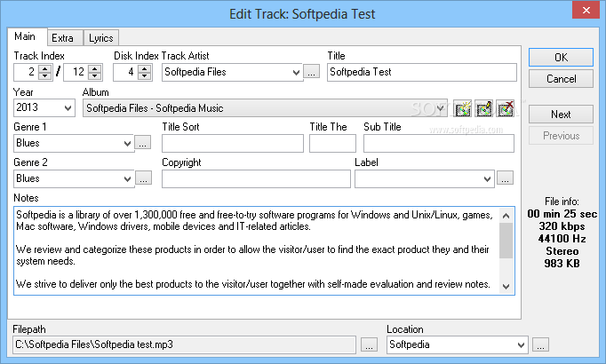Viewport: 606px width, 364px height.
Task: Click the '00 min 25 sec' duration text
Action: click(x=562, y=214)
